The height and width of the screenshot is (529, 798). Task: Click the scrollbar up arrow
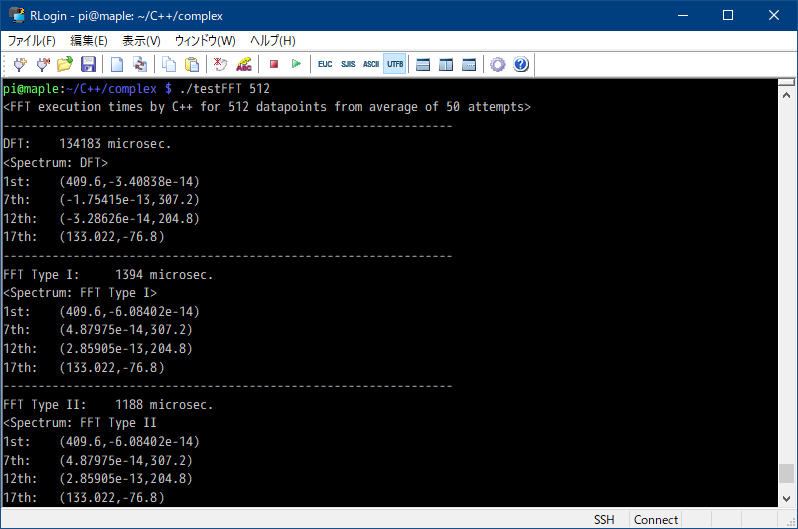click(x=786, y=95)
